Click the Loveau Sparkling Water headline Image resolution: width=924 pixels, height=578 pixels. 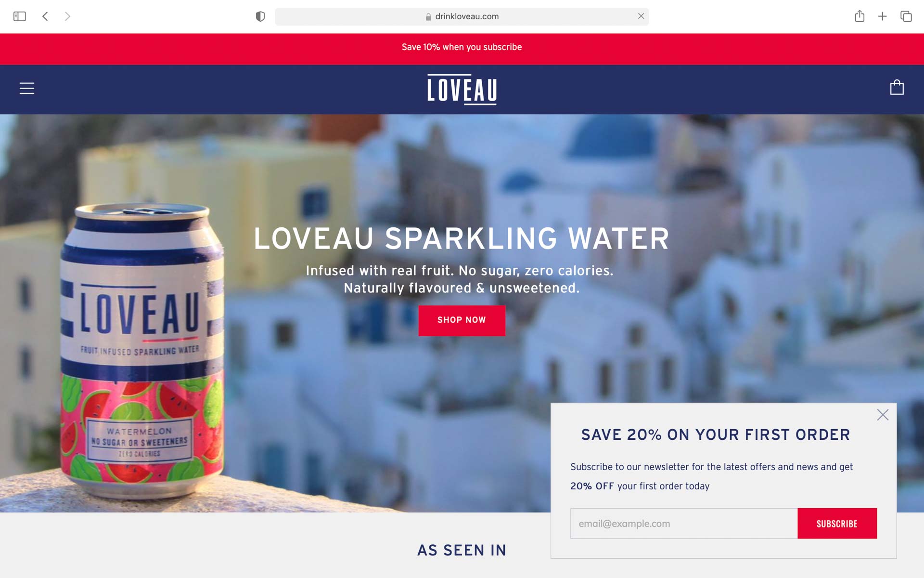[x=462, y=238]
